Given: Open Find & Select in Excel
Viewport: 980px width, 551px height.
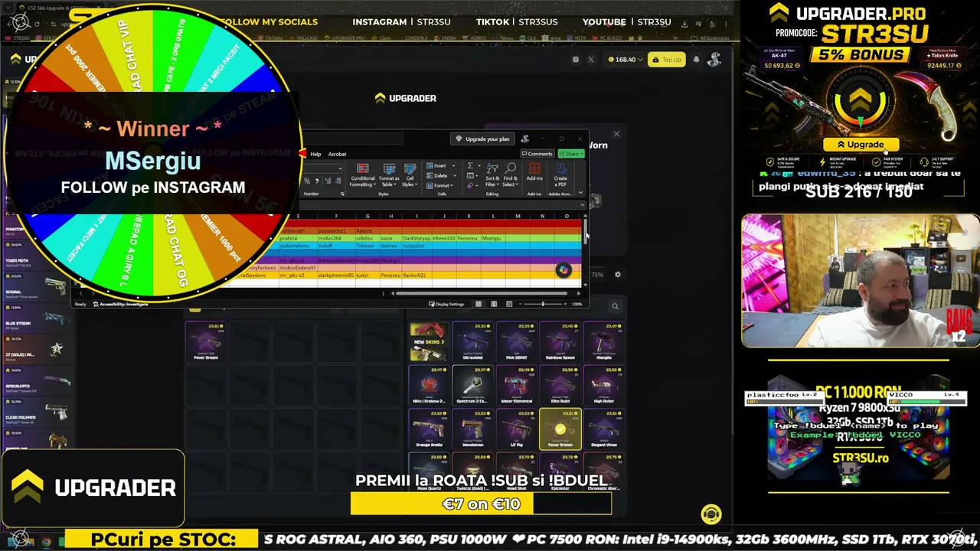Looking at the screenshot, I should pos(511,175).
